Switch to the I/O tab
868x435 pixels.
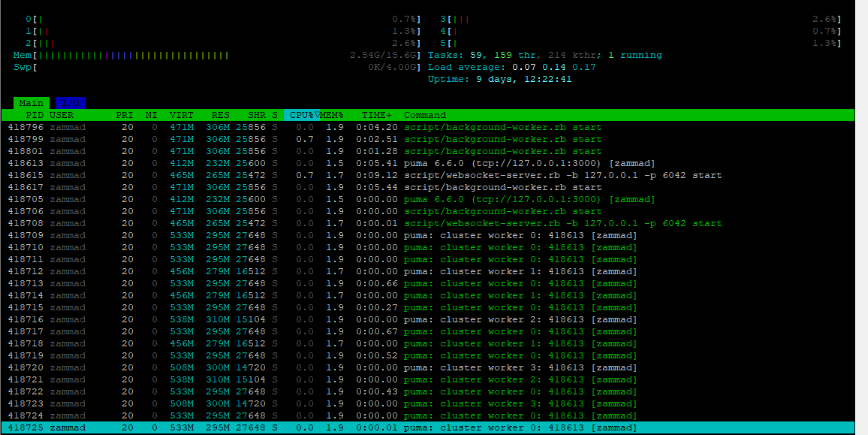pyautogui.click(x=70, y=103)
